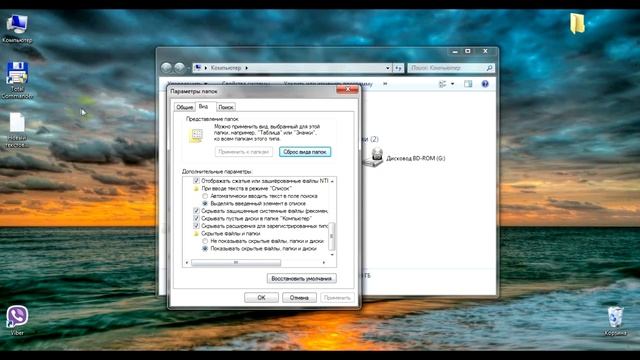The image size is (640, 360).
Task: Click the Компьютер segment in address bar
Action: pyautogui.click(x=226, y=68)
